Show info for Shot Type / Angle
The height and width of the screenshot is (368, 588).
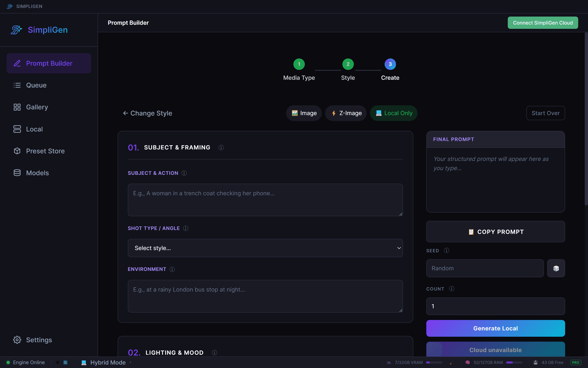pyautogui.click(x=186, y=228)
